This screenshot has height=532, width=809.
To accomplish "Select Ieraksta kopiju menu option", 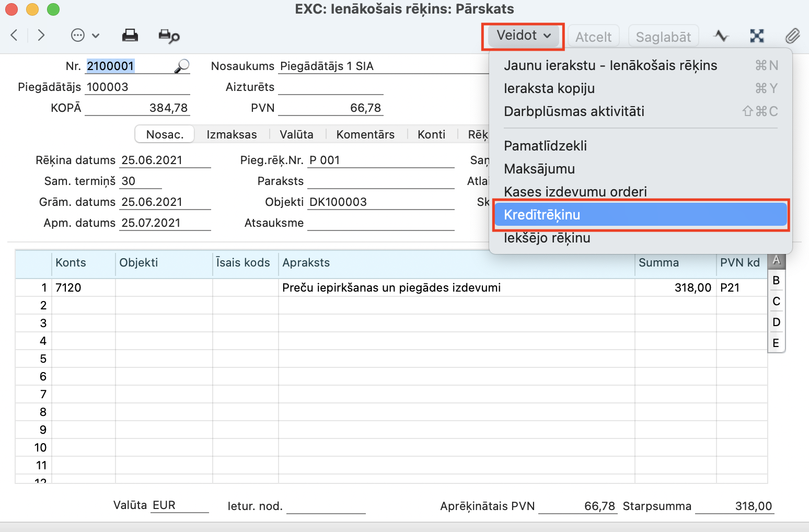I will (549, 88).
